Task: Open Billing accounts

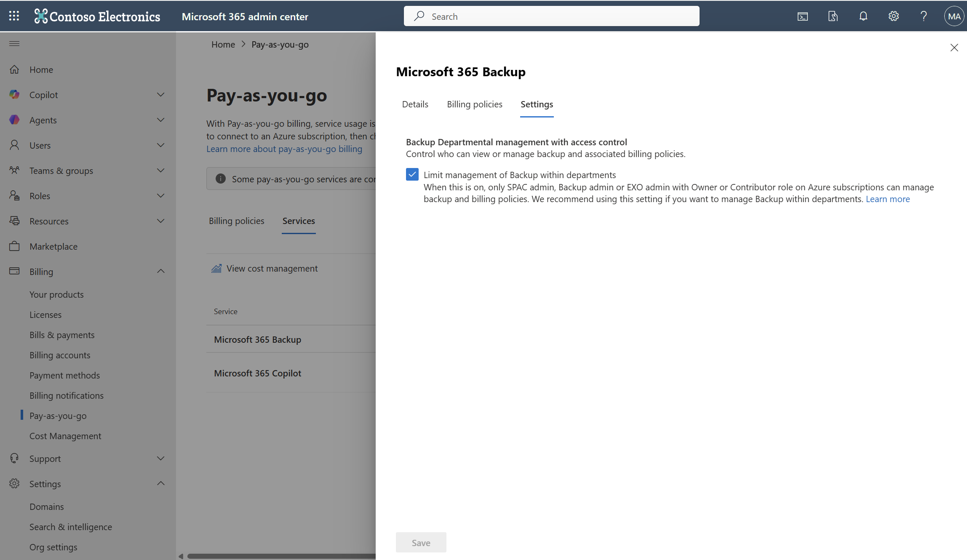Action: [x=60, y=355]
